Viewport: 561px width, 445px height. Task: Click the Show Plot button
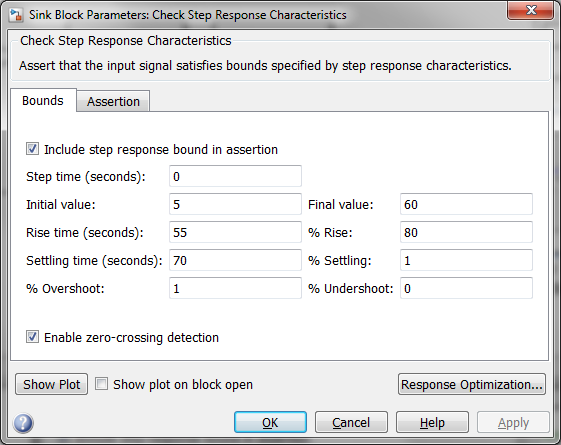tap(52, 385)
